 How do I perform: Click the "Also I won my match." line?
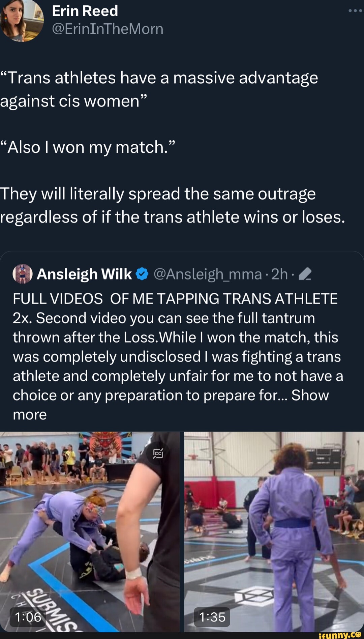[x=88, y=147]
